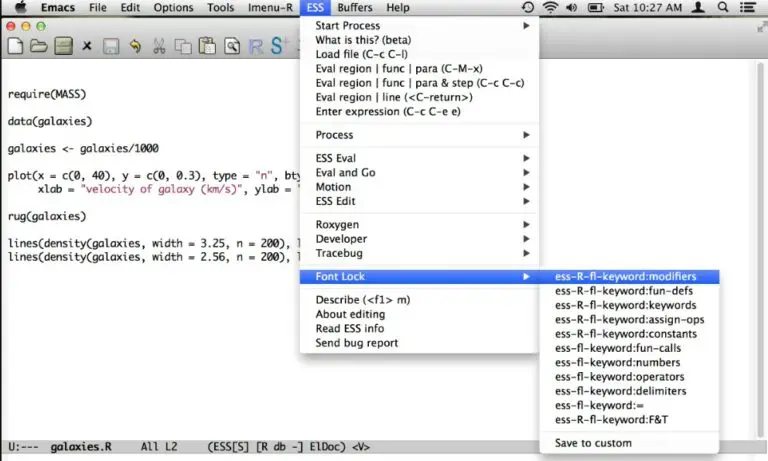Open the Help menu
Image resolution: width=768 pixels, height=461 pixels.
(x=398, y=7)
